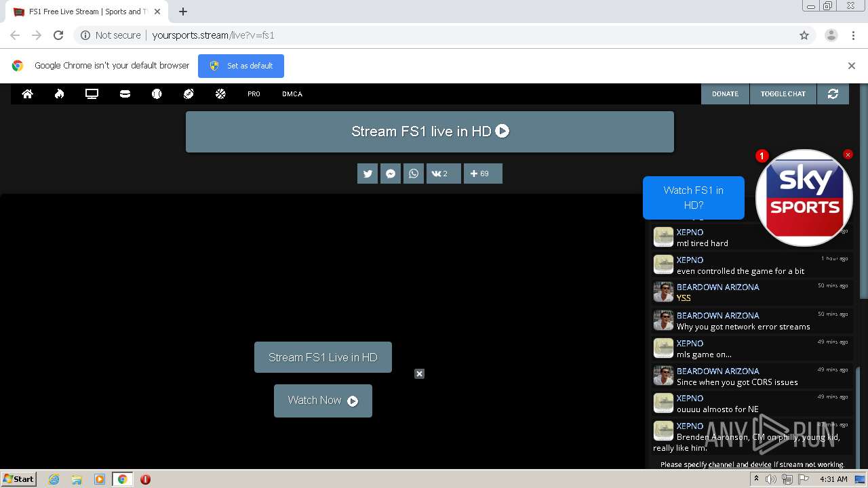Go forward to the next page
Viewport: 868px width, 488px height.
pyautogui.click(x=37, y=35)
